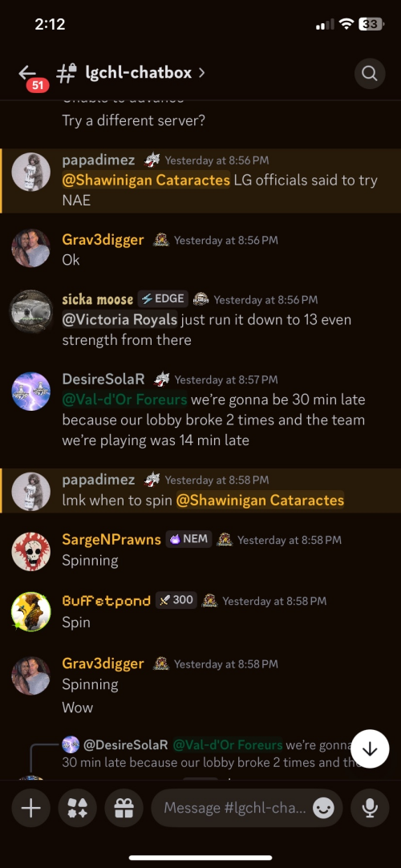Tap SargeNPrawns' NEM server tag

(188, 539)
